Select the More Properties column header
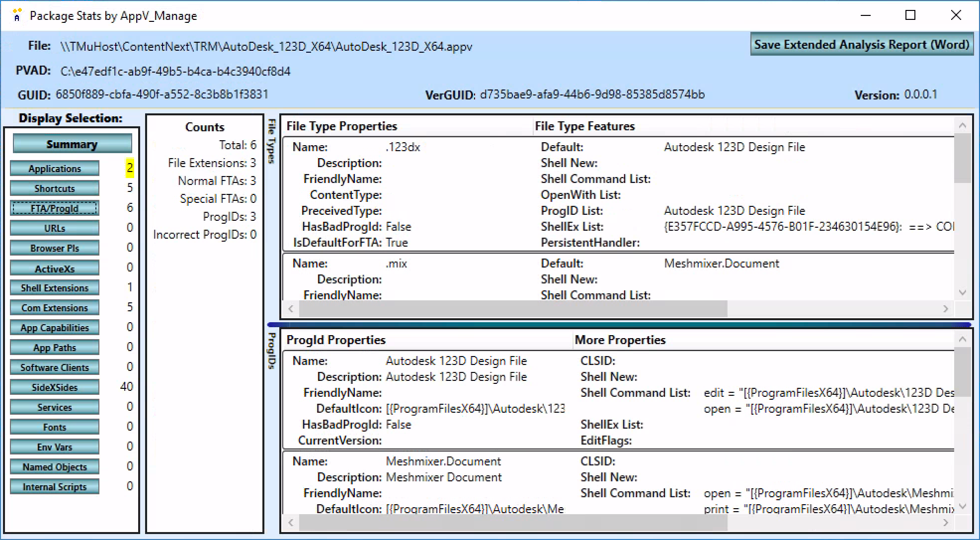 click(x=764, y=340)
